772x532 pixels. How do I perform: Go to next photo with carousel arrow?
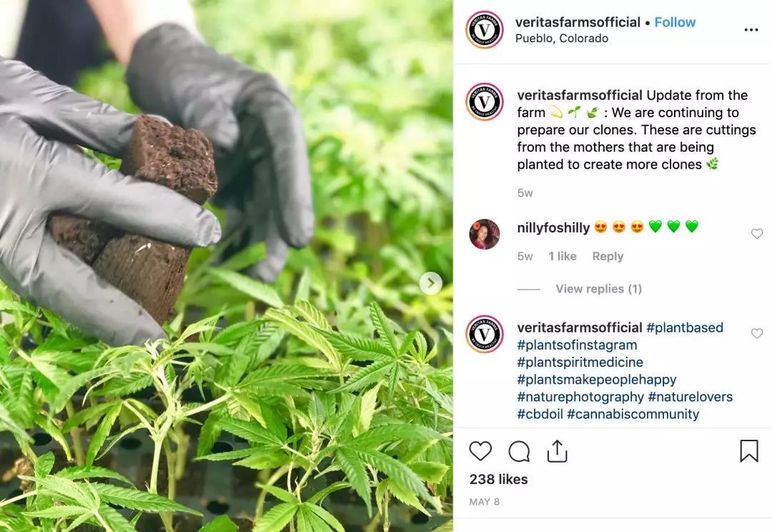pyautogui.click(x=431, y=283)
